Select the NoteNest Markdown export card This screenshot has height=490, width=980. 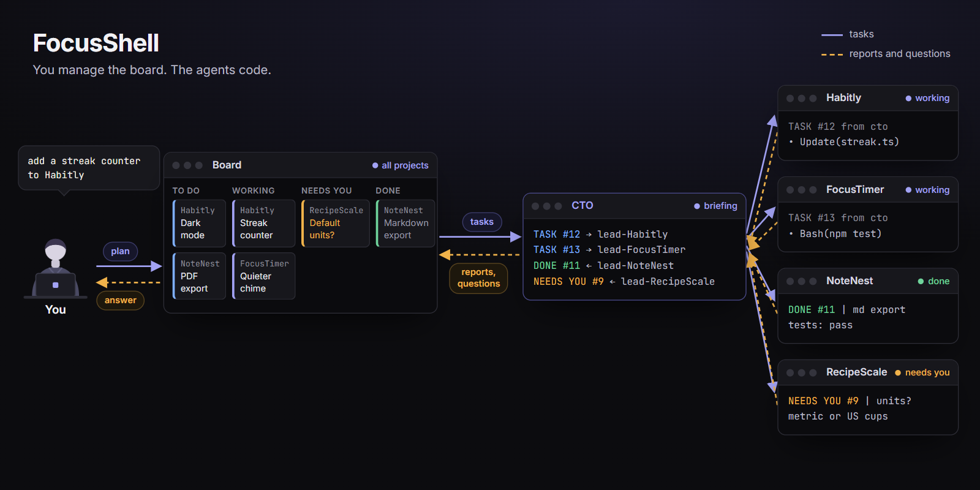[405, 224]
